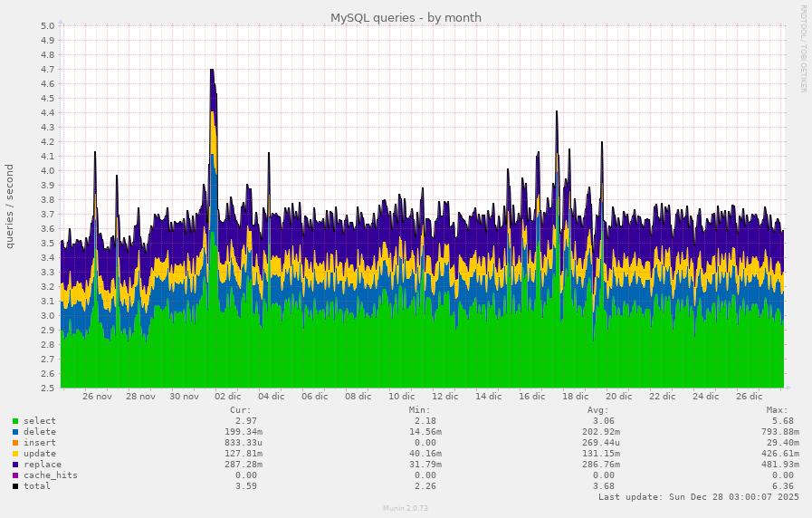The width and height of the screenshot is (812, 518).
Task: Click the total average value 3.68
Action: (x=604, y=486)
